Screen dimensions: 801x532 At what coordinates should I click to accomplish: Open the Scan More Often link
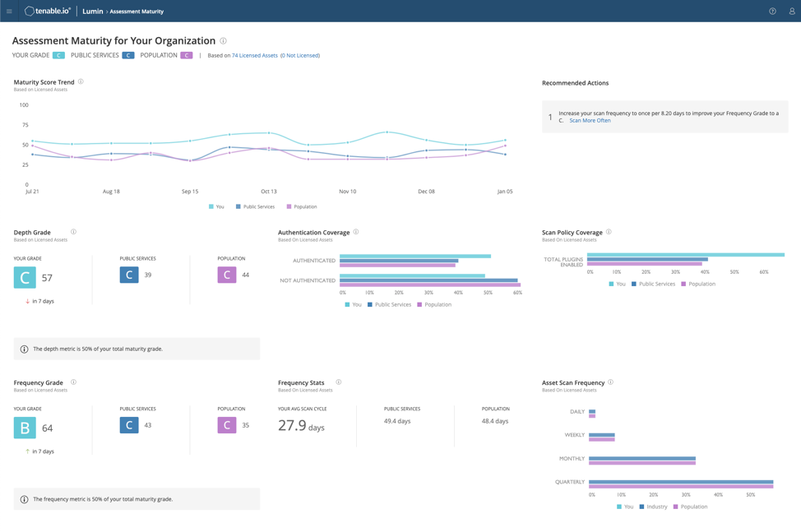click(x=589, y=118)
